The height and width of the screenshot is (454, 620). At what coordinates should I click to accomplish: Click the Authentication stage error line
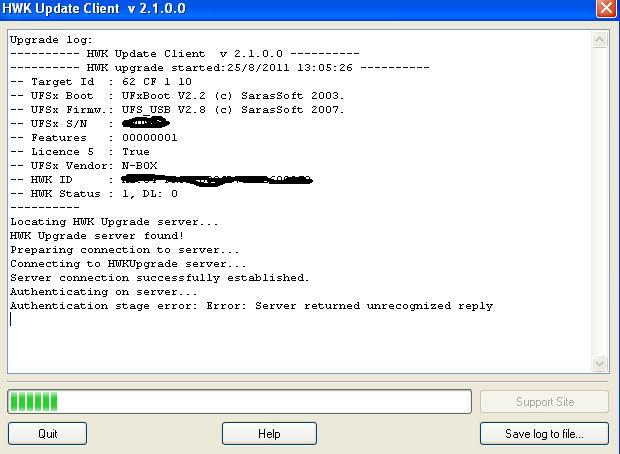(251, 306)
